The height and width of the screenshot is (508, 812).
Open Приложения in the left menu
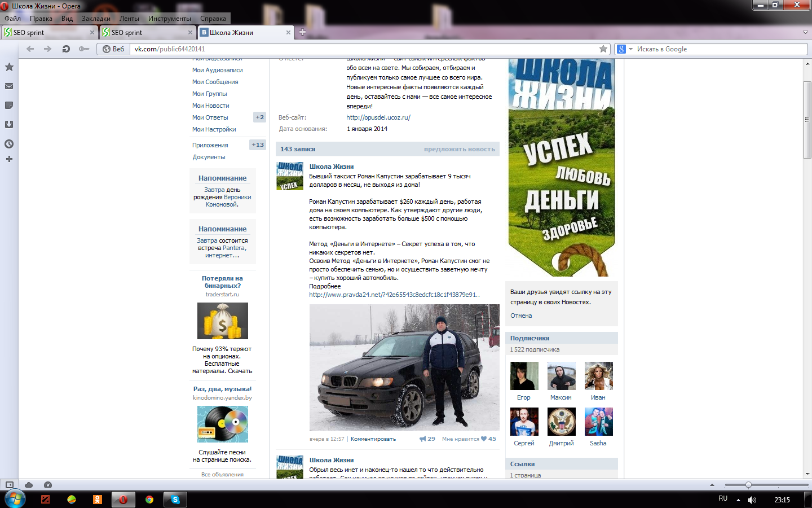210,145
